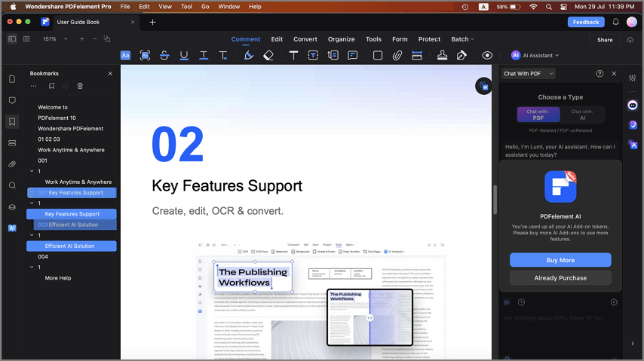
Task: Click the Already Purchase button
Action: (560, 278)
